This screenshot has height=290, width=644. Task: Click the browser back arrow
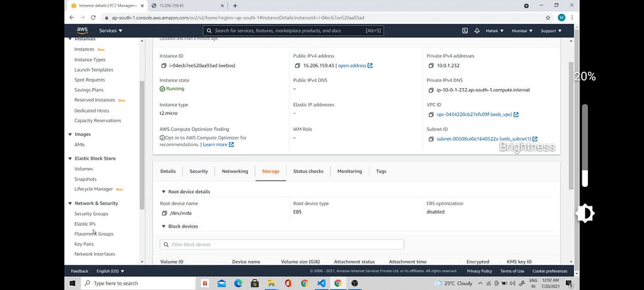[72, 18]
